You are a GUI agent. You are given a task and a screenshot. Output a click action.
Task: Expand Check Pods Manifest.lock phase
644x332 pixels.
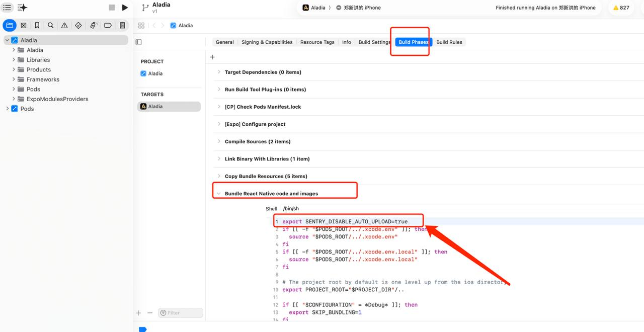(219, 107)
